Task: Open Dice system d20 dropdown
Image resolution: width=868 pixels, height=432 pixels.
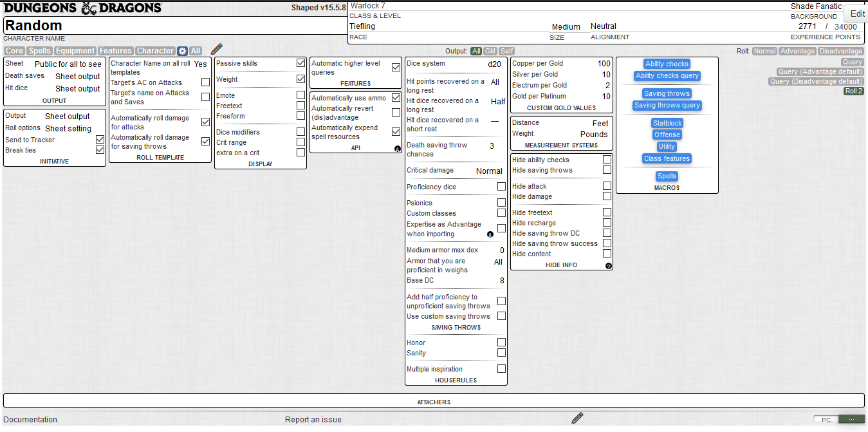Action: pyautogui.click(x=494, y=64)
